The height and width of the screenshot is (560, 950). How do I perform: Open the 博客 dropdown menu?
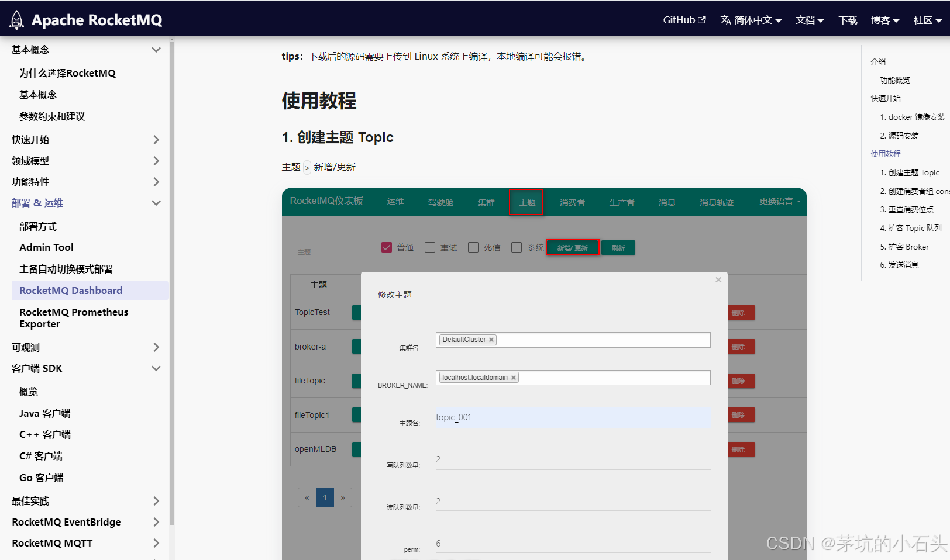tap(885, 20)
